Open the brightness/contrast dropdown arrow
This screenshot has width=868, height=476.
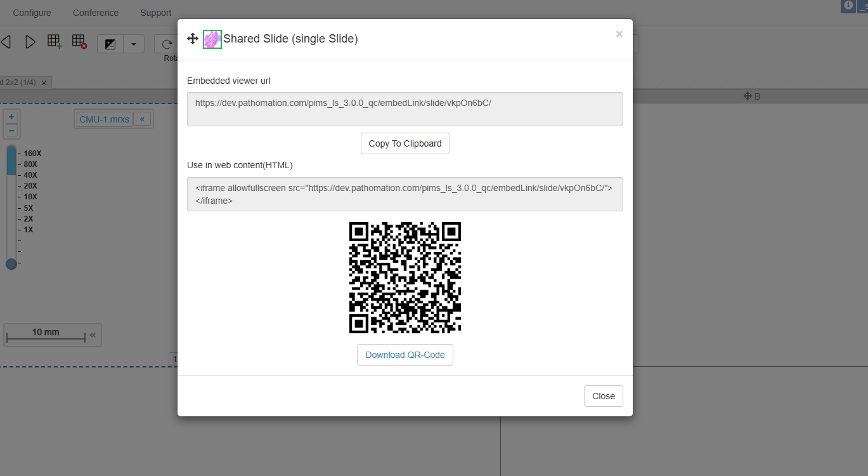(133, 44)
